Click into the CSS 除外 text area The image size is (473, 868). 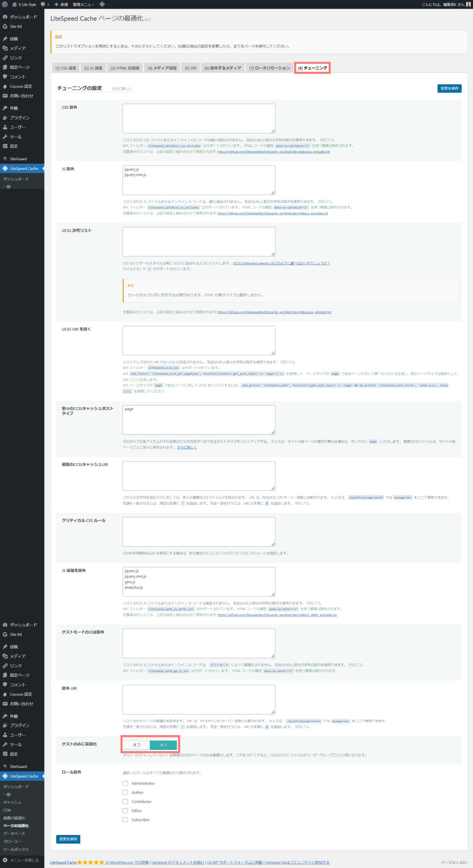[x=199, y=118]
